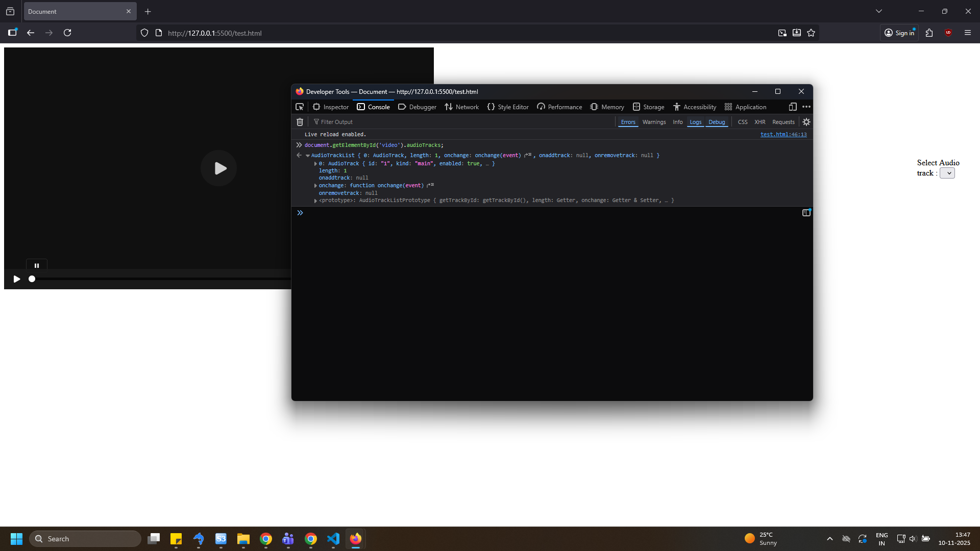The width and height of the screenshot is (980, 551).
Task: Toggle the XHR console filter
Action: 759,122
